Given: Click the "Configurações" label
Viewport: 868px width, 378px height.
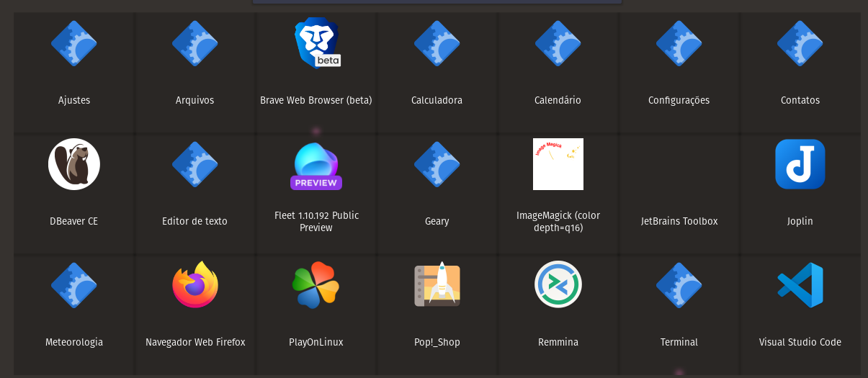Looking at the screenshot, I should point(679,100).
